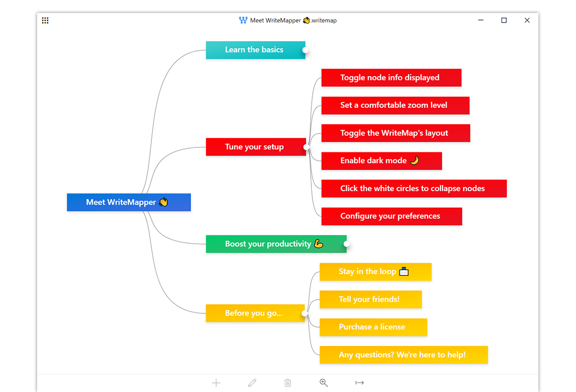Select the Boost your productivity node

276,244
